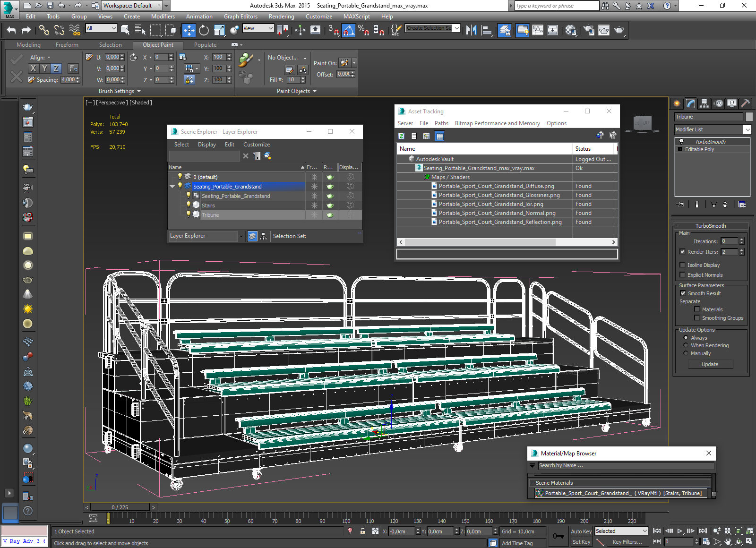The width and height of the screenshot is (756, 548).
Task: Expand the Brush Settings panel arrow
Action: (x=139, y=91)
